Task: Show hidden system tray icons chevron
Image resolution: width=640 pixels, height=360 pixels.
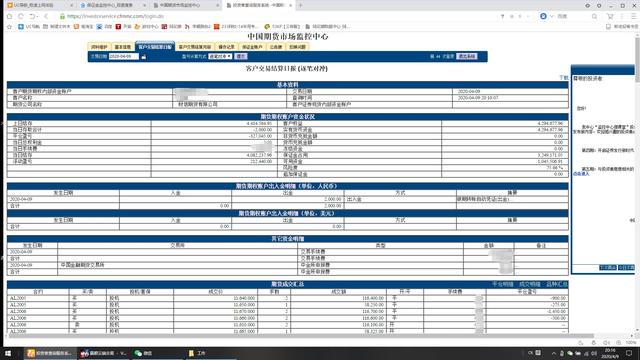Action: (x=554, y=353)
